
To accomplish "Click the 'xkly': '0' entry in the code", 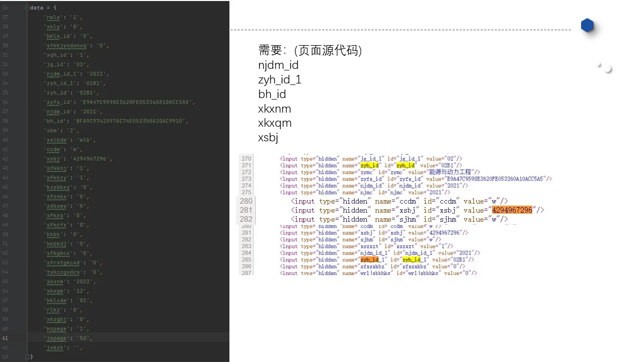I will [x=64, y=27].
